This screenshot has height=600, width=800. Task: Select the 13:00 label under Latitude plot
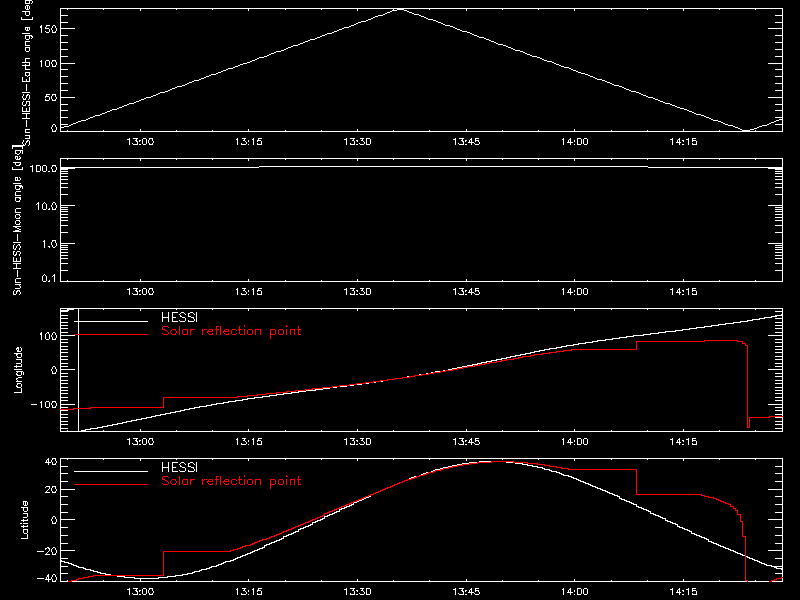coord(140,592)
